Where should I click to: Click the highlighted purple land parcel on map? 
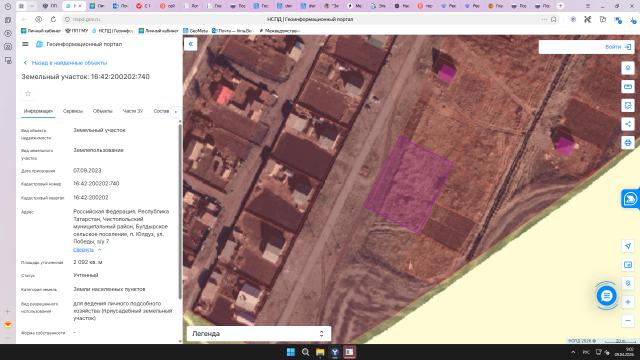point(409,186)
